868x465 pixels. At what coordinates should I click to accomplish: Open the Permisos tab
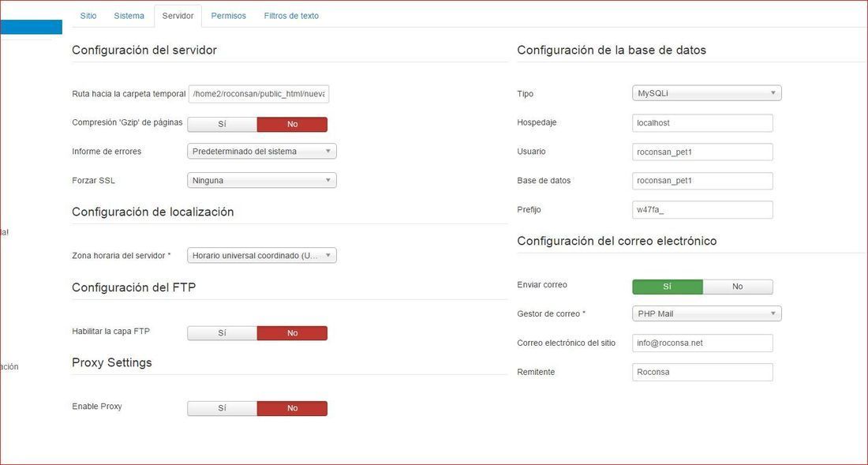pos(228,16)
